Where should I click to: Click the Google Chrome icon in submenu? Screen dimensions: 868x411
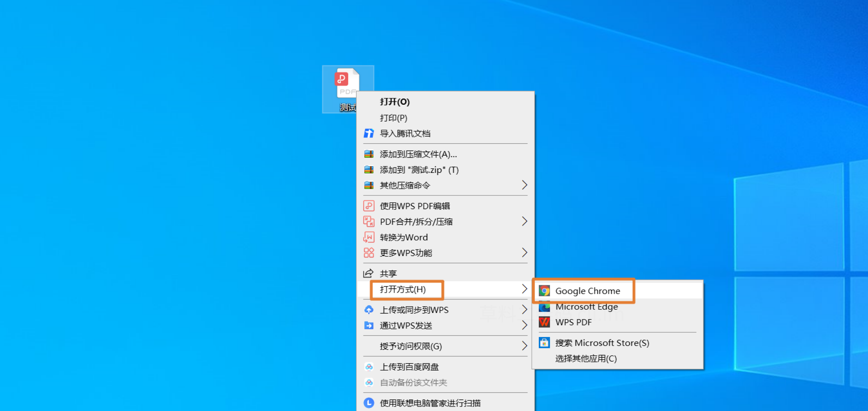[544, 291]
